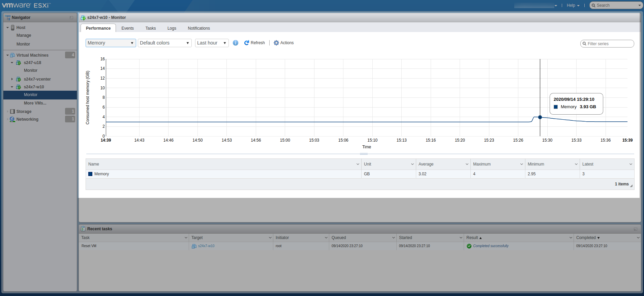
Task: Minimize the Navigator panel icon
Action: coord(71,18)
